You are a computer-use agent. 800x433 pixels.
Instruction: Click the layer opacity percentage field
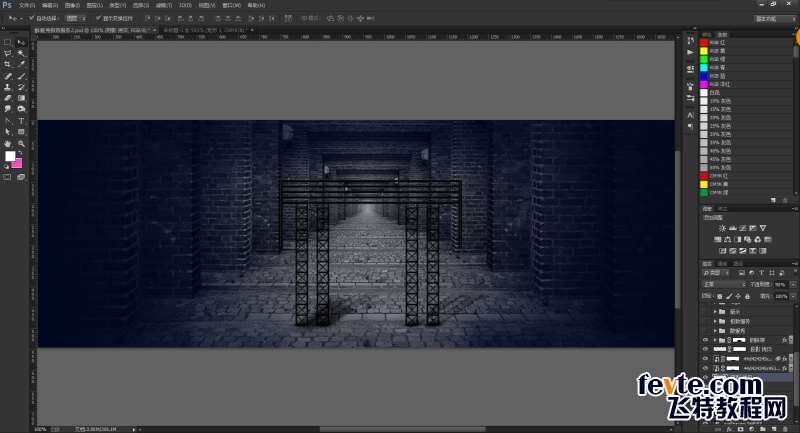tap(781, 284)
